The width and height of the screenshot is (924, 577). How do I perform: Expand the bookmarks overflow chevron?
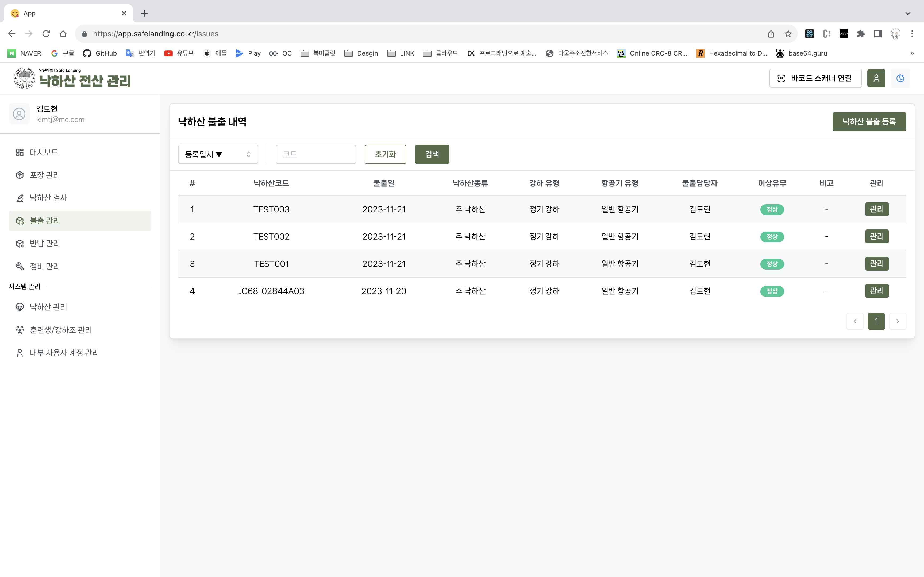click(912, 53)
